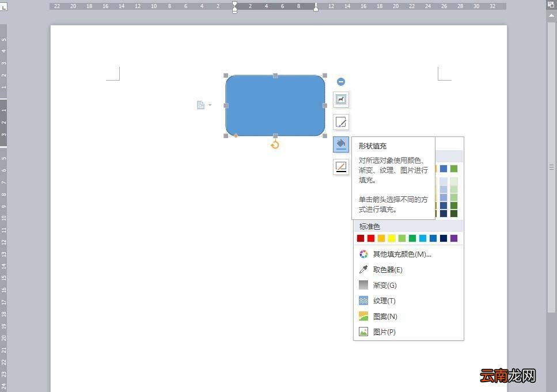This screenshot has height=392, width=557.
Task: Pick the light green standard color
Action: click(401, 238)
